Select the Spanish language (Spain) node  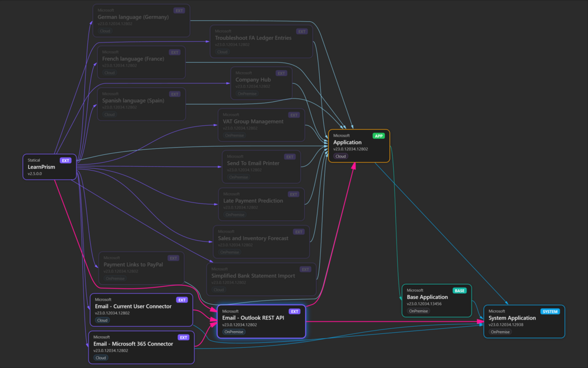click(141, 104)
